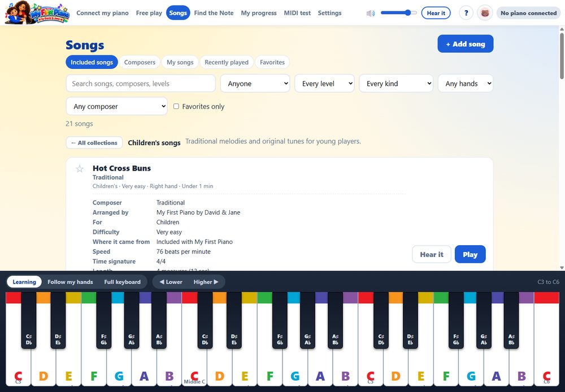Switch to the Favorites tab

pyautogui.click(x=272, y=62)
